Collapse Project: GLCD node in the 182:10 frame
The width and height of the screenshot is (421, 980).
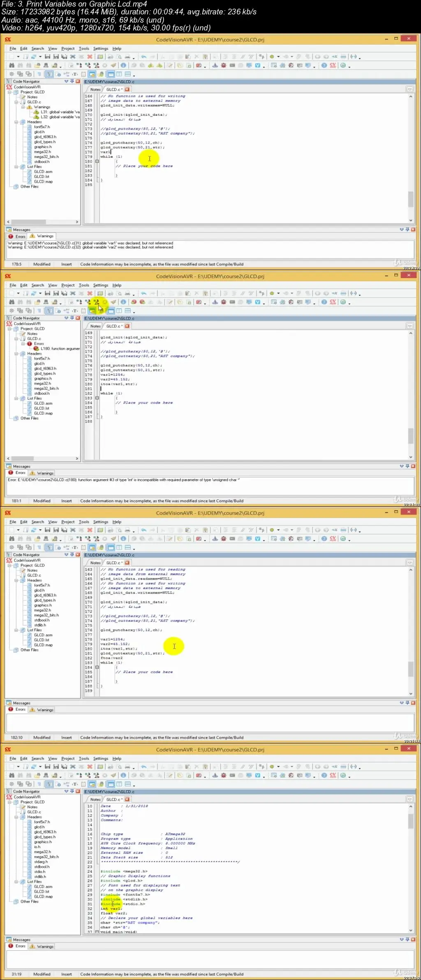click(10, 566)
